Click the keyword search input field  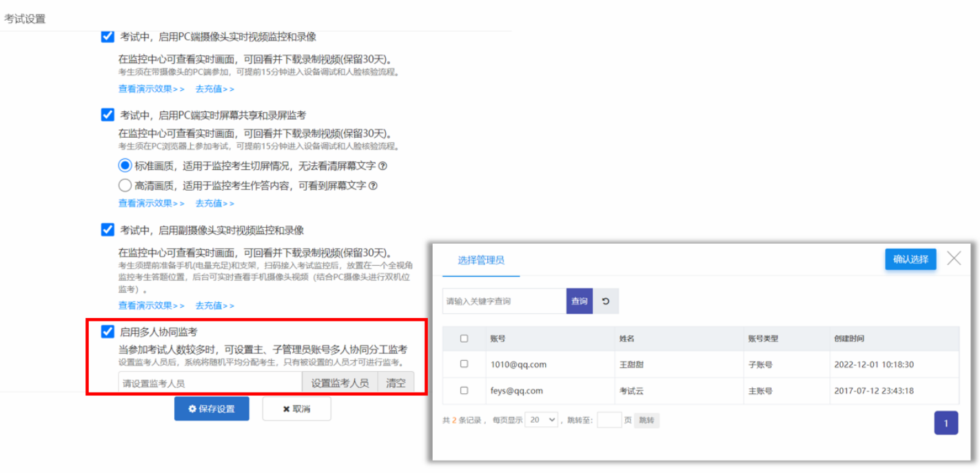[x=504, y=302]
